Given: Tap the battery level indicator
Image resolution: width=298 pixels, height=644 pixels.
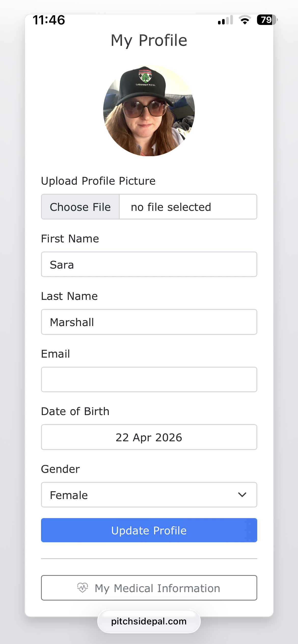Looking at the screenshot, I should pos(267,20).
